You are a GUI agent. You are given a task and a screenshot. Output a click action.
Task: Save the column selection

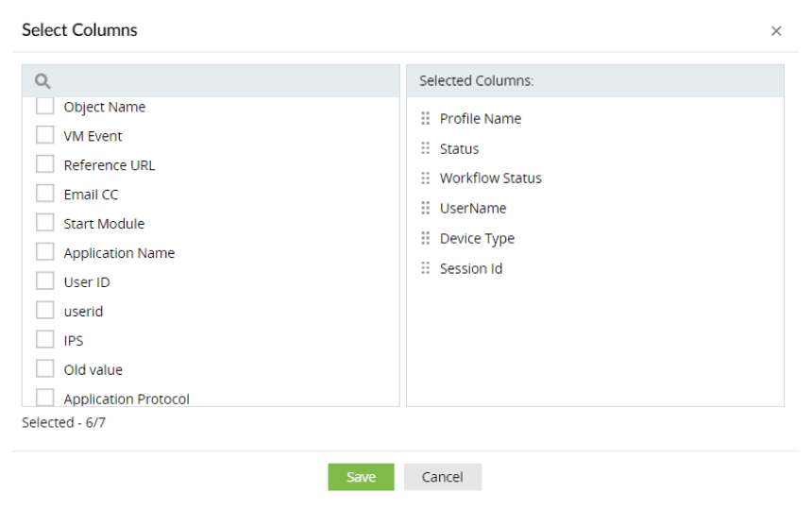coord(361,477)
